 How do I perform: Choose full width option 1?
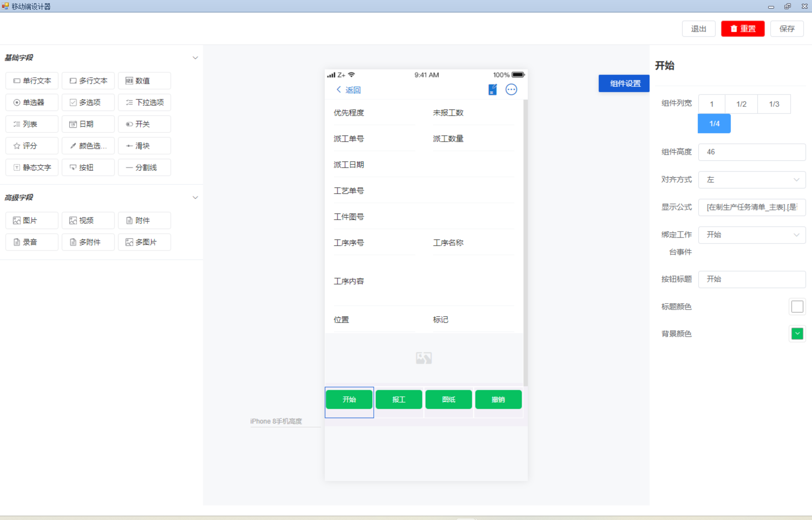point(712,104)
